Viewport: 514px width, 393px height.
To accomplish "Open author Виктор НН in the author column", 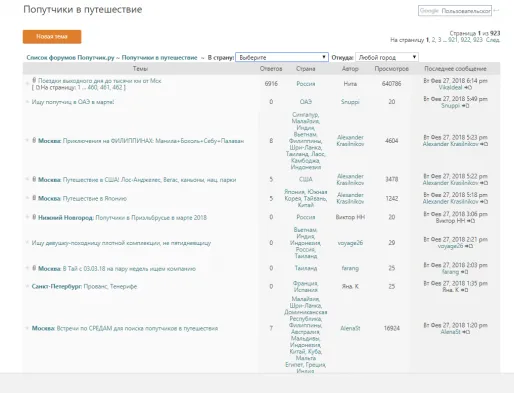I will pos(350,217).
